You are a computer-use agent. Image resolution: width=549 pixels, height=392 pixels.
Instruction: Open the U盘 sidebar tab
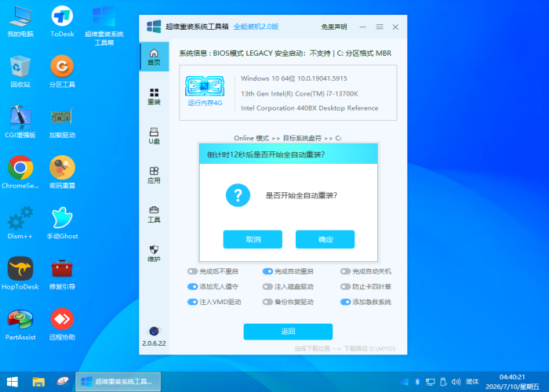pos(154,136)
